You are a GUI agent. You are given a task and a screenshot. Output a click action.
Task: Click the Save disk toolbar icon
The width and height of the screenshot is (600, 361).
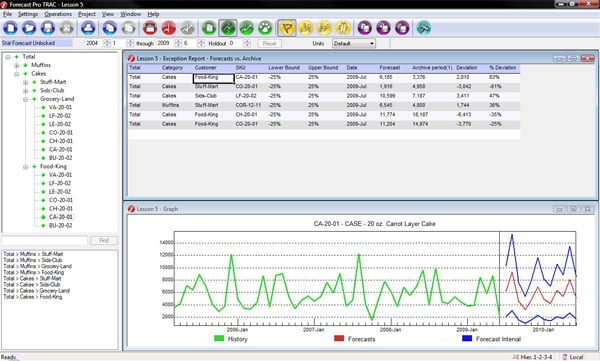pos(48,28)
